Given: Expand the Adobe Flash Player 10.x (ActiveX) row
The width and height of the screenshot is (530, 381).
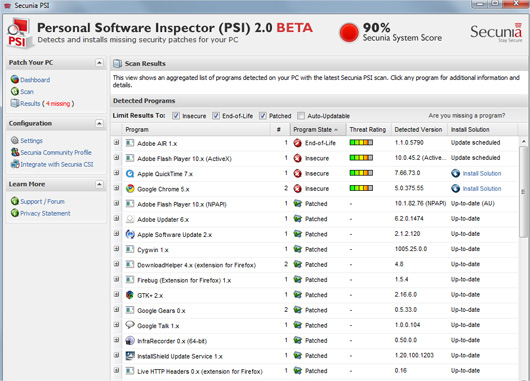Looking at the screenshot, I should coord(116,158).
